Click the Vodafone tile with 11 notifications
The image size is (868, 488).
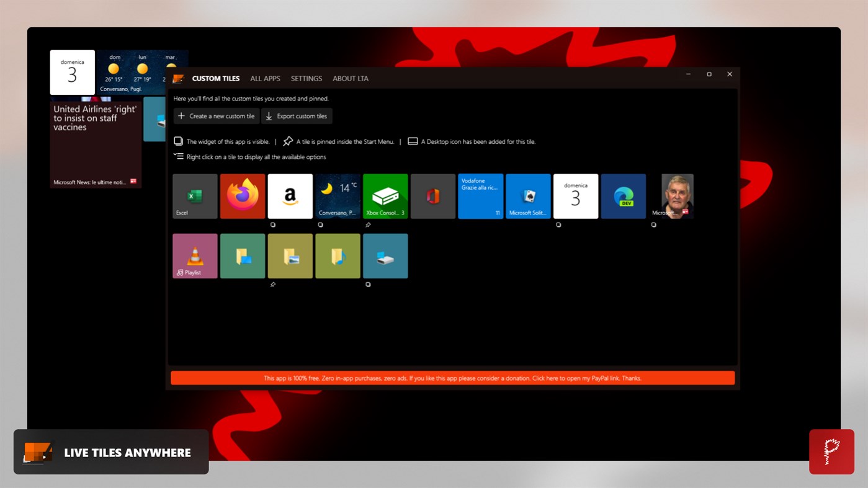480,195
